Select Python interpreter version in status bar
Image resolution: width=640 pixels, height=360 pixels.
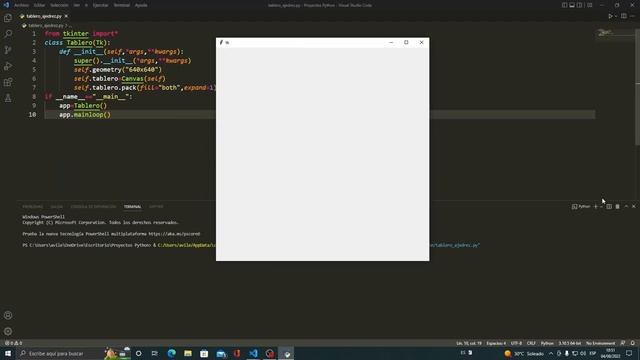click(x=570, y=343)
